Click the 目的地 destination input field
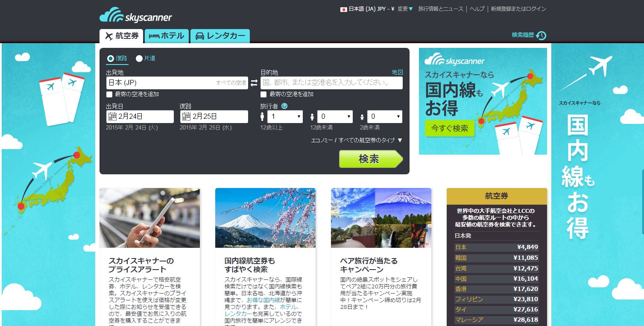The height and width of the screenshot is (326, 644). [x=331, y=83]
